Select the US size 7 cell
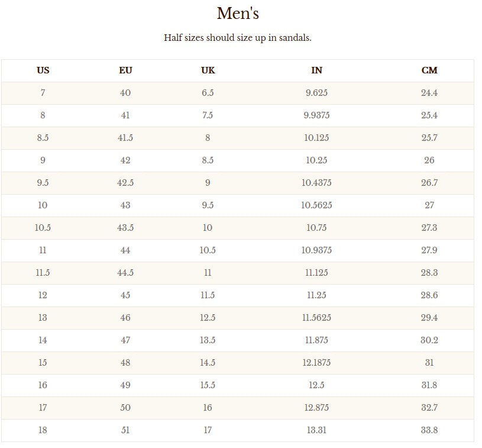Image resolution: width=482 pixels, height=448 pixels. click(43, 92)
